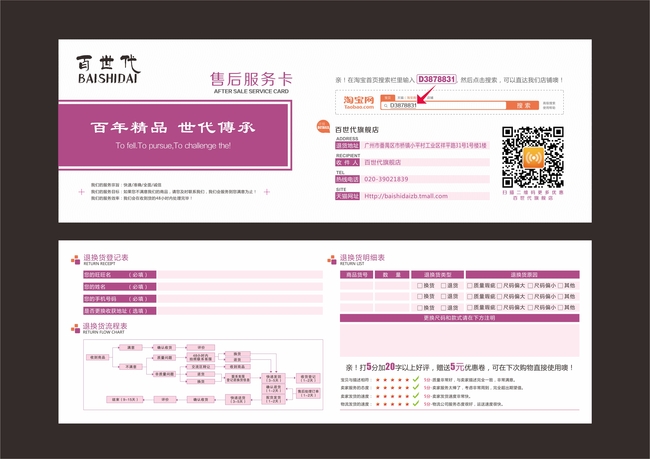Image resolution: width=650 pixels, height=459 pixels.
Task: Click the green checkmark in the top rating row
Action: 416,379
